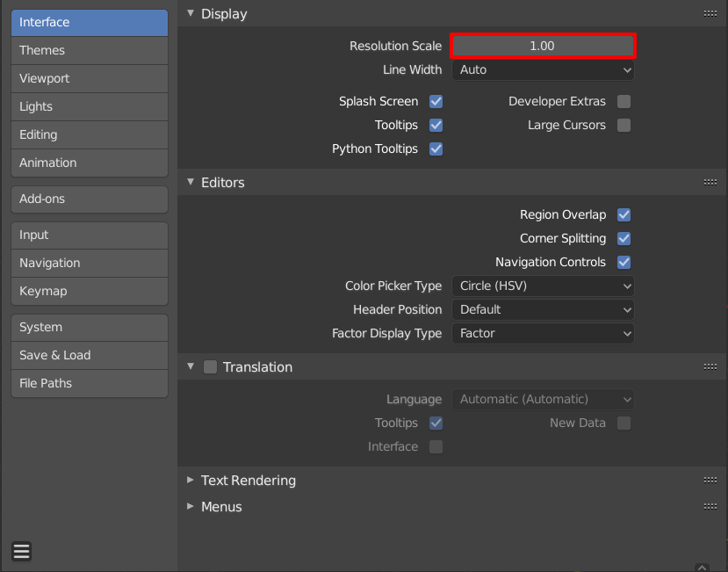Enable Developer Extras

coord(623,101)
